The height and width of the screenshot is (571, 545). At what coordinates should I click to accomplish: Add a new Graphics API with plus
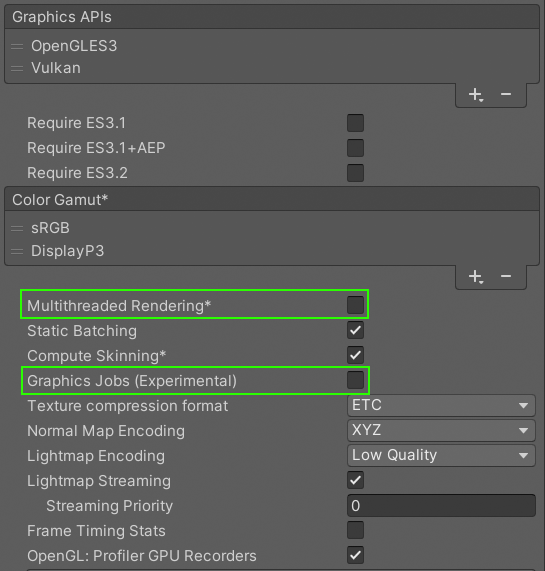tap(476, 95)
